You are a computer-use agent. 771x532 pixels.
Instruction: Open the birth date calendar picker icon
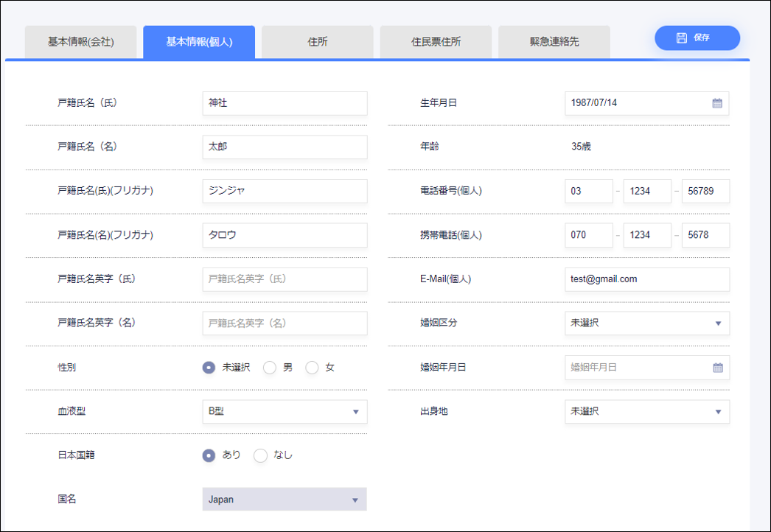pos(717,103)
